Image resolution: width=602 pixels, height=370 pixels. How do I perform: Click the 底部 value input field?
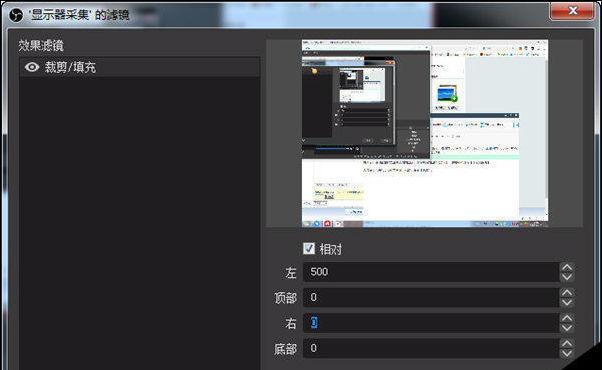coord(431,348)
